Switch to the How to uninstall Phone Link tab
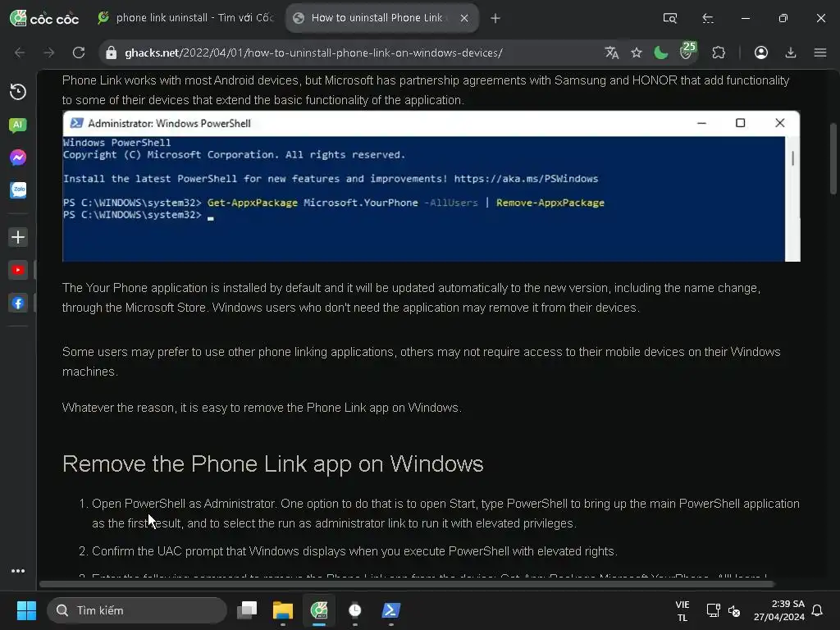This screenshot has height=630, width=840. click(x=377, y=18)
